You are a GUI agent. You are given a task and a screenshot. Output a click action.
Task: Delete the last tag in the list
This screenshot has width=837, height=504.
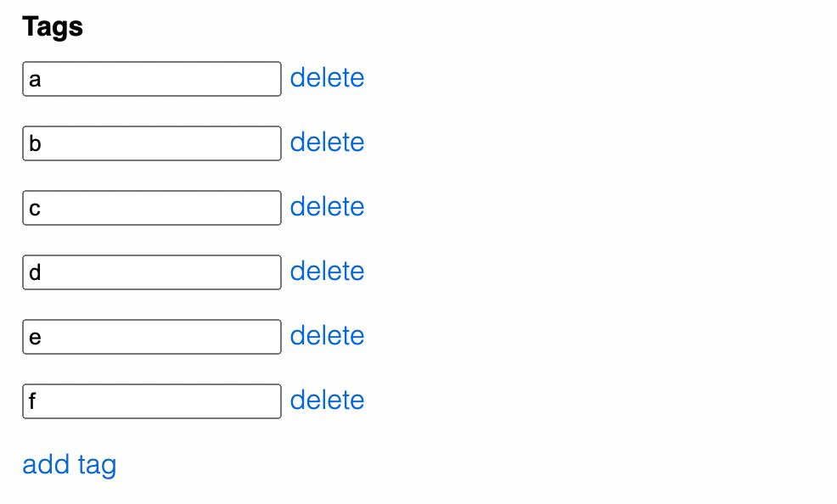point(327,400)
